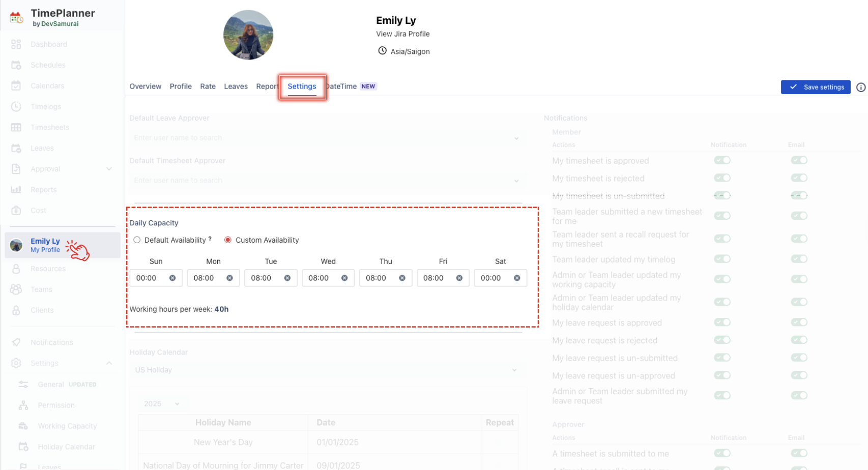Choose the Custom Availability radio option
The width and height of the screenshot is (868, 470).
228,240
